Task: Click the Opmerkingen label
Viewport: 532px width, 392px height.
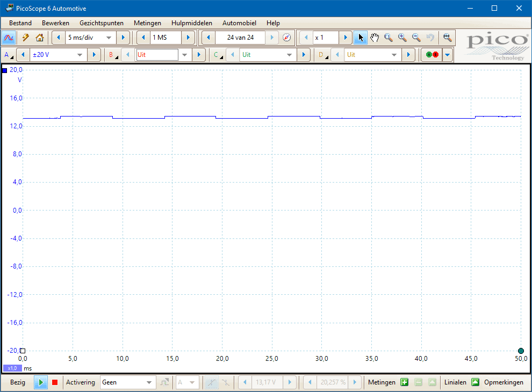Action: tap(504, 382)
